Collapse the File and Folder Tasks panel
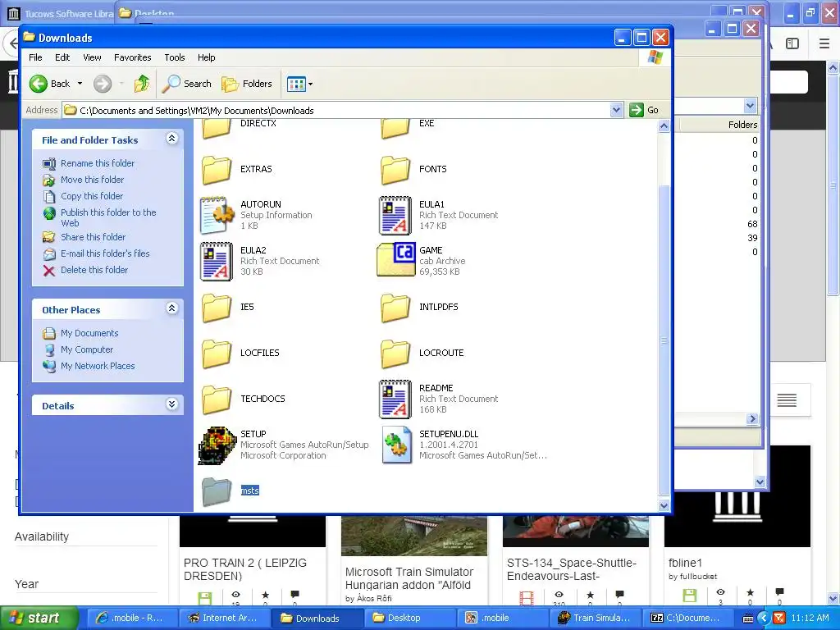The image size is (840, 630). pos(171,139)
